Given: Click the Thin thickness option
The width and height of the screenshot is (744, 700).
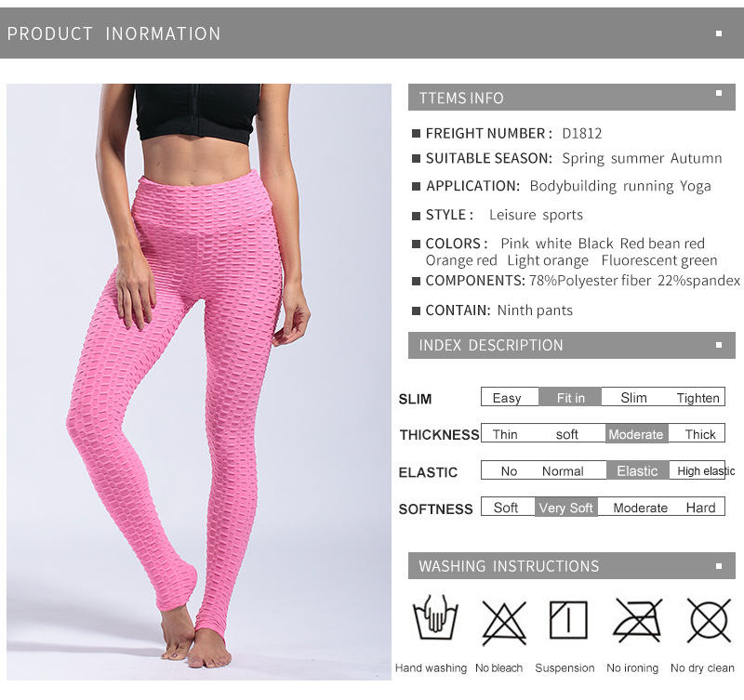Looking at the screenshot, I should [505, 434].
